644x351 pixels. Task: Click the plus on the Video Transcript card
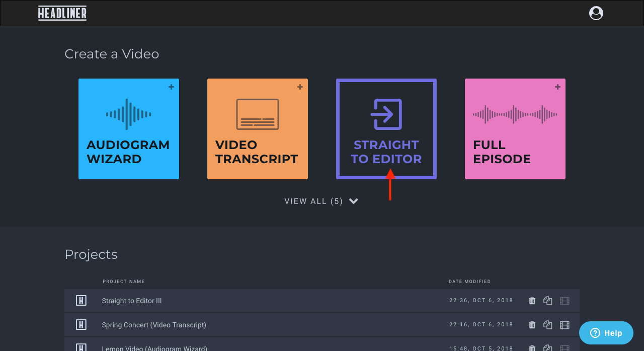[300, 87]
